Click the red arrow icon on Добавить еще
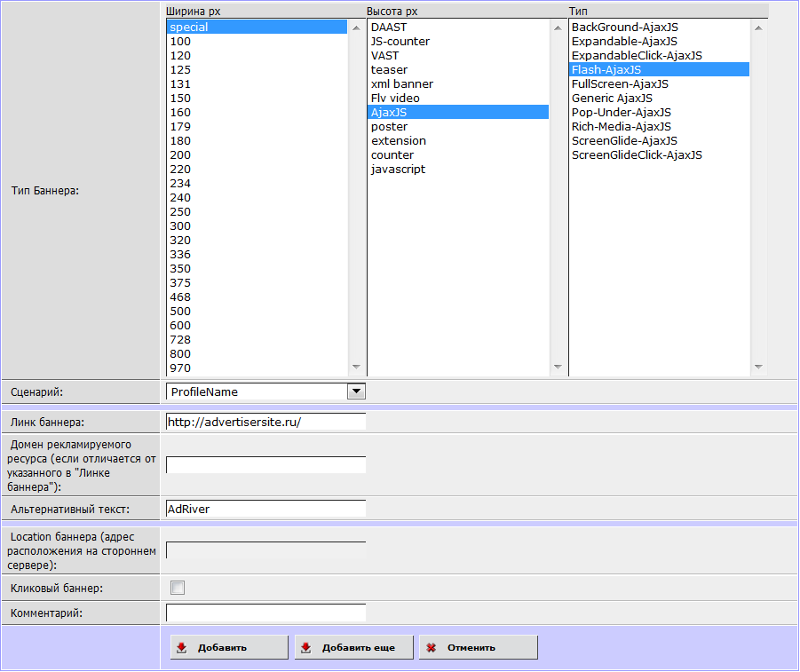 tap(306, 647)
